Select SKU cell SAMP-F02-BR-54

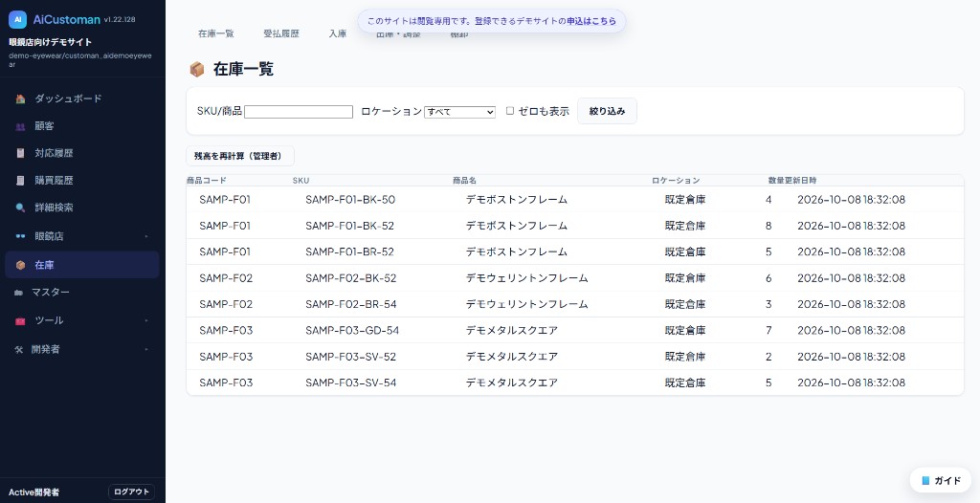[x=350, y=305]
